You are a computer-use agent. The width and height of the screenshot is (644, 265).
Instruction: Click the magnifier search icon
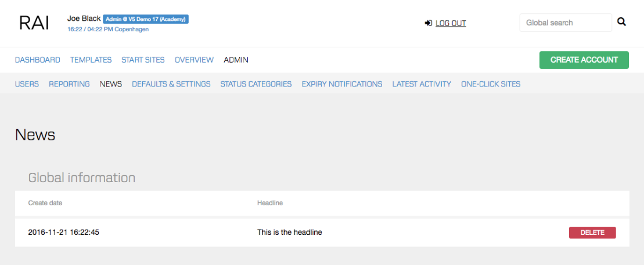click(621, 22)
